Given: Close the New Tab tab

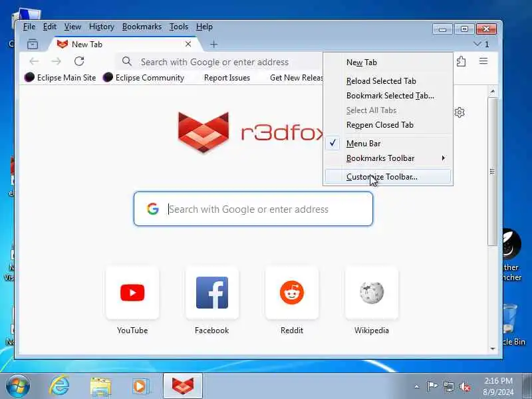Looking at the screenshot, I should [188, 44].
